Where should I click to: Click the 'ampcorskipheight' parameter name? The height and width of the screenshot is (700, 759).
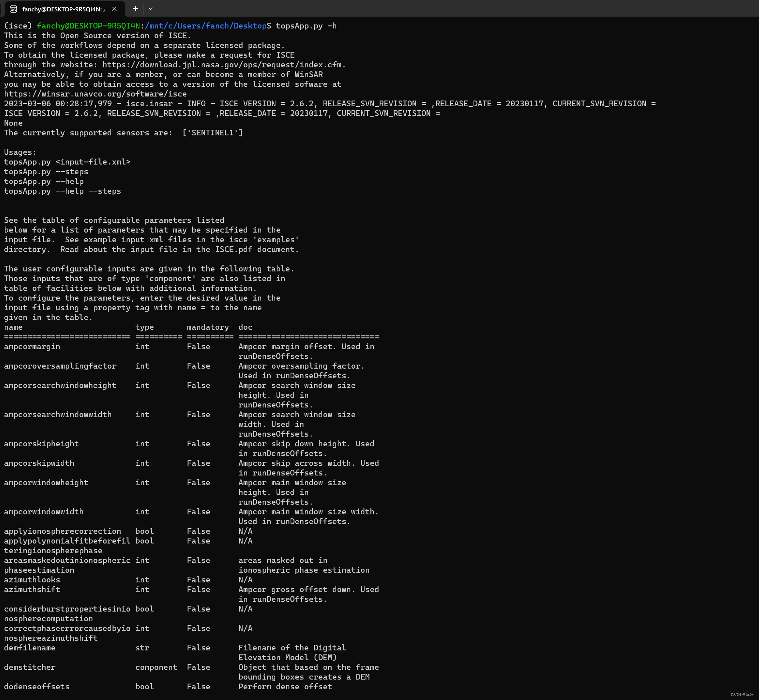(42, 444)
